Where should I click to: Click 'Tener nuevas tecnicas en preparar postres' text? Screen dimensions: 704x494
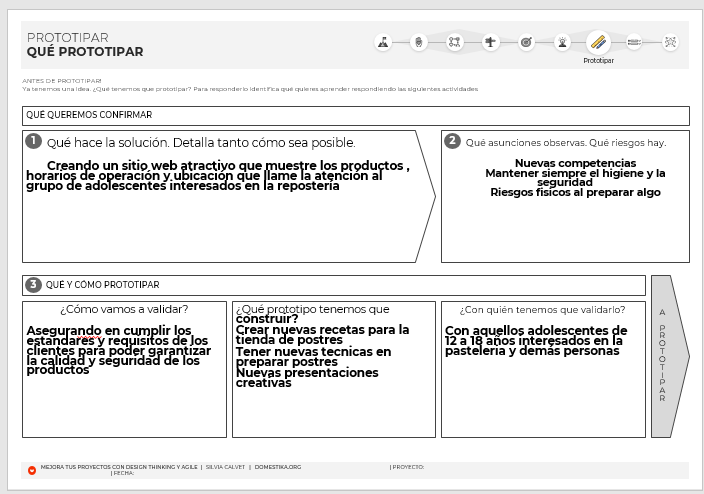click(x=313, y=357)
